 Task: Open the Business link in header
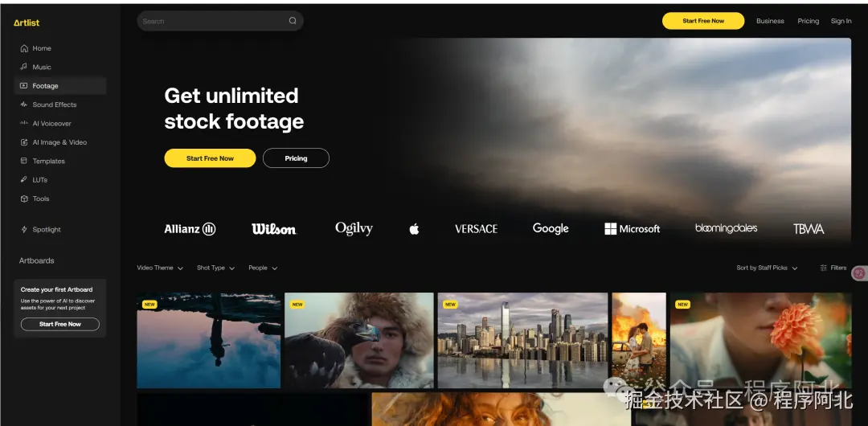(770, 21)
